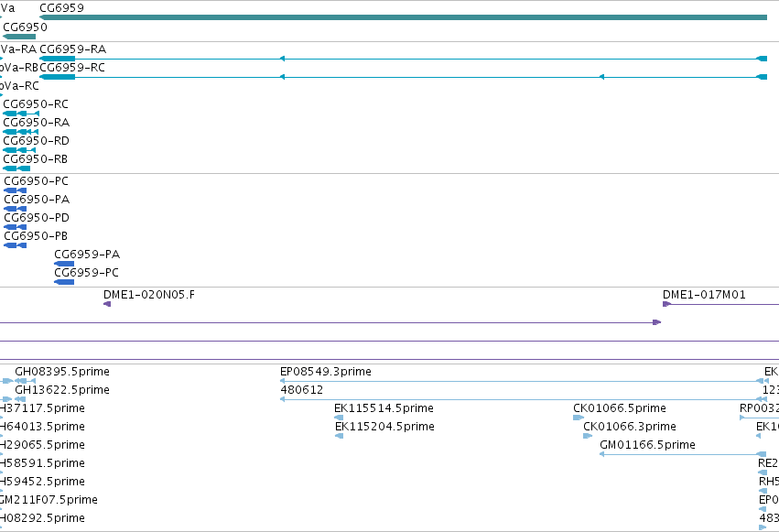Click the GM211F07.5prime EST label
779x532 pixels.
[x=49, y=499]
